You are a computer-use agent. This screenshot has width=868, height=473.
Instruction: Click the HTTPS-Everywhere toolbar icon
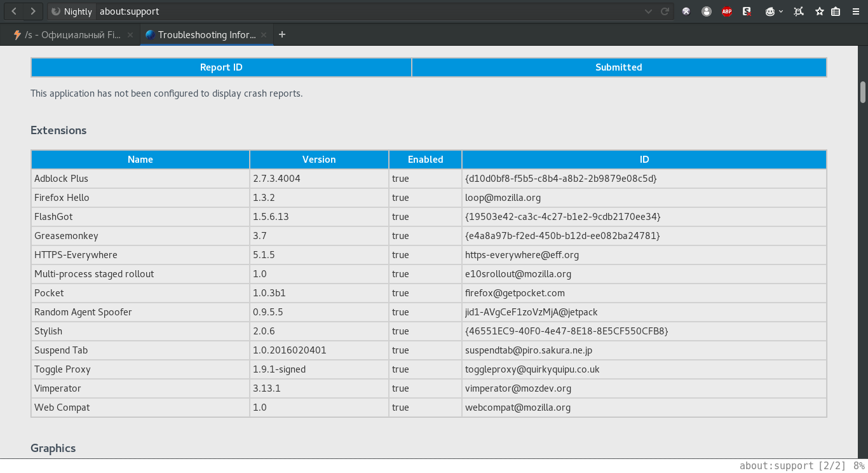(799, 11)
